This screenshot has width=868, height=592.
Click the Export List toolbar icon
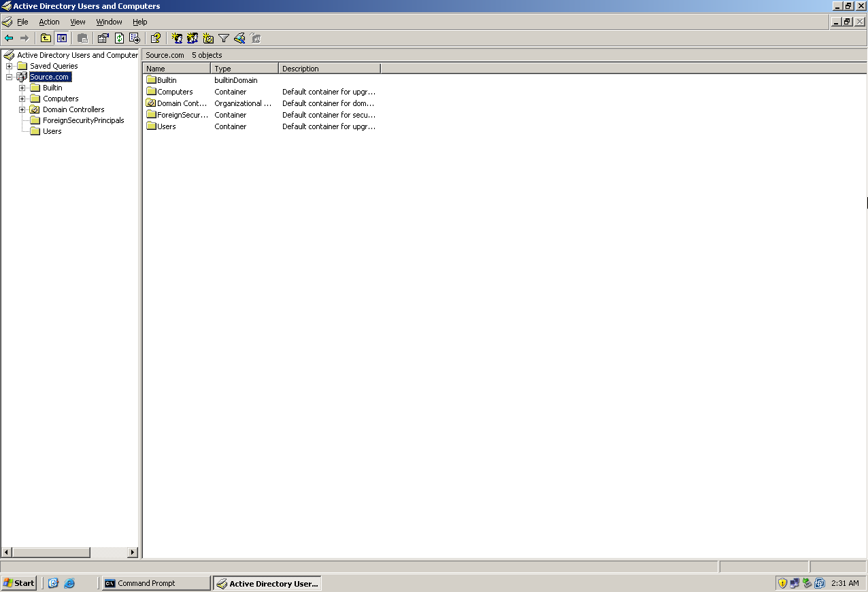(x=135, y=38)
